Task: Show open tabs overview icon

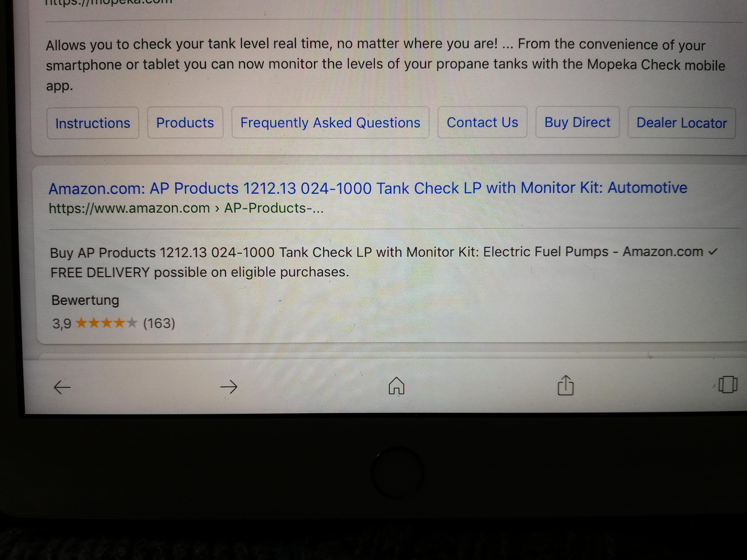Action: [727, 385]
